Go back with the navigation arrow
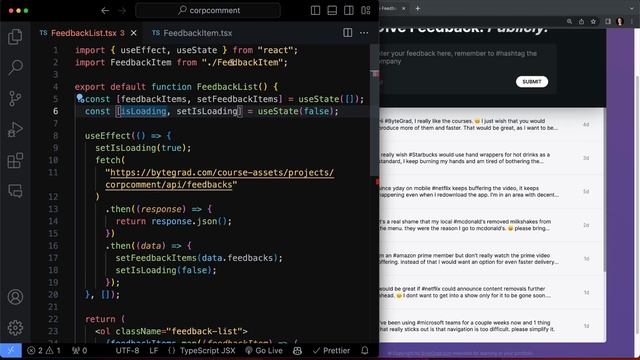The width and height of the screenshot is (640, 360). point(105,11)
